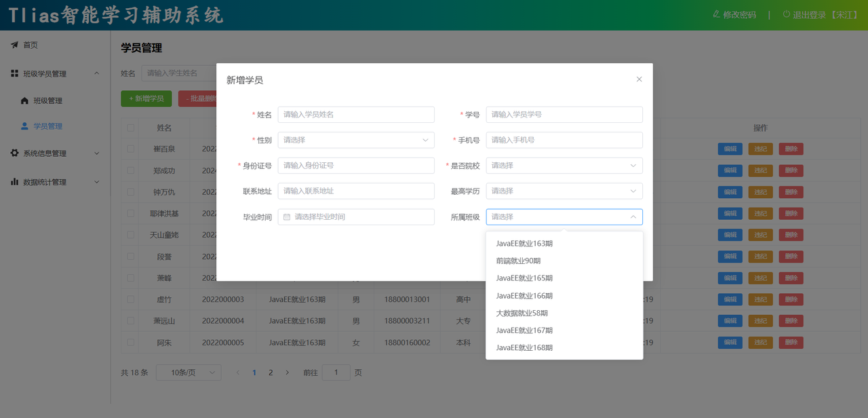Image resolution: width=868 pixels, height=418 pixels.
Task: Click the house icon next to 班级管理
Action: click(x=25, y=100)
